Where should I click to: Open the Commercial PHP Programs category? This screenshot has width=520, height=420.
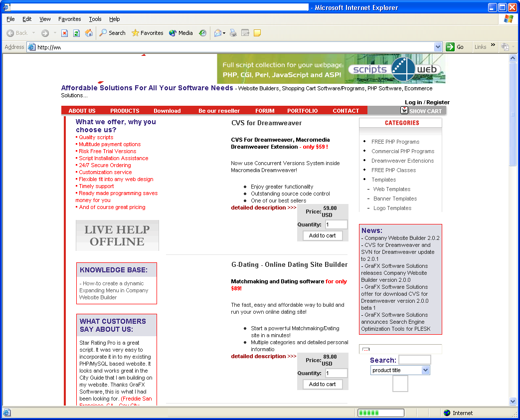tap(403, 151)
